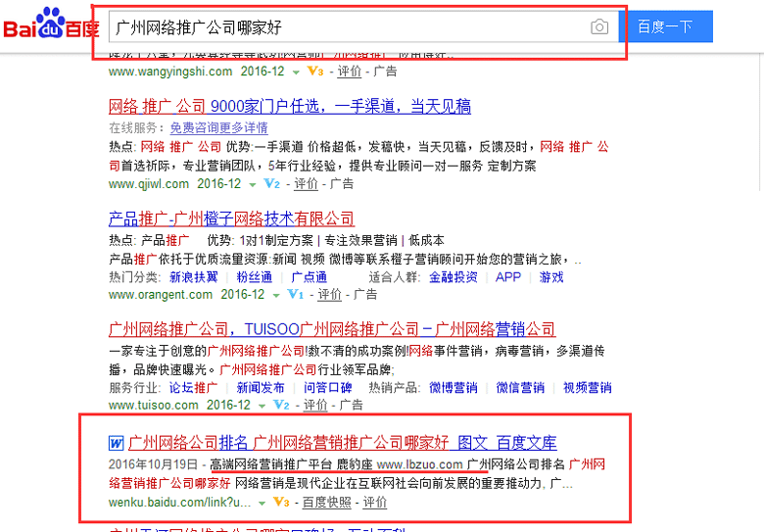Open the 新浪扶翼 category link
Viewport: 764px width, 532px height.
[x=193, y=277]
